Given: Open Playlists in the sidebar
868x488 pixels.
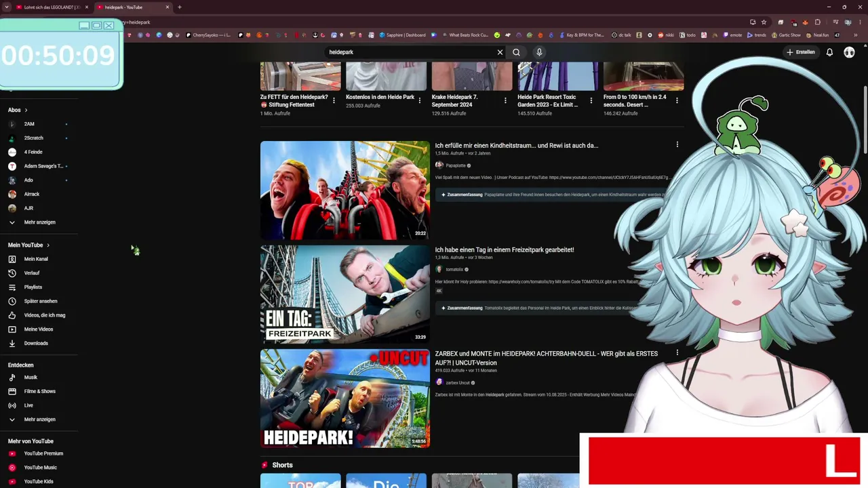Looking at the screenshot, I should (x=26, y=287).
